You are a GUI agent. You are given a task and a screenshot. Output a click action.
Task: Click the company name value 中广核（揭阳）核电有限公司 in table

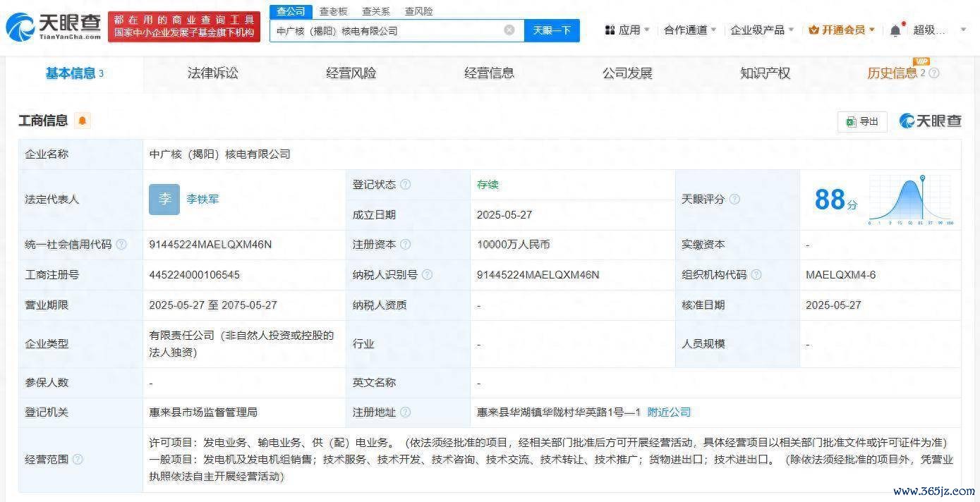tap(220, 154)
